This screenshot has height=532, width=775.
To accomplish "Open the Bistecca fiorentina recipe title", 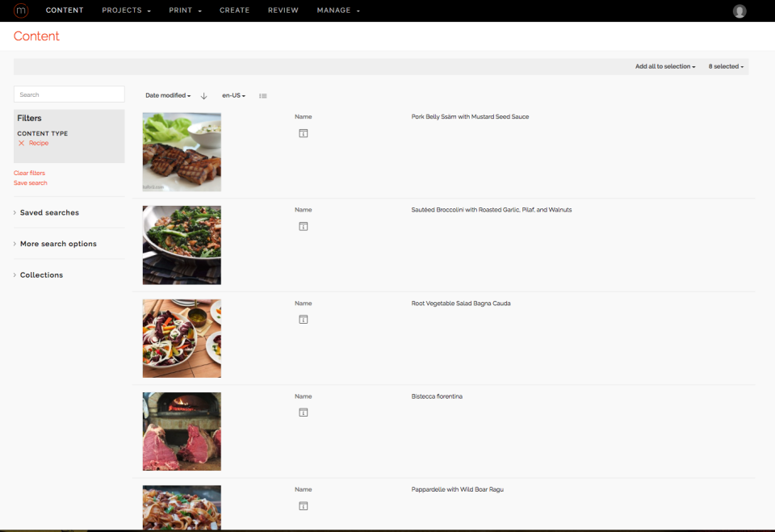I will tap(437, 396).
